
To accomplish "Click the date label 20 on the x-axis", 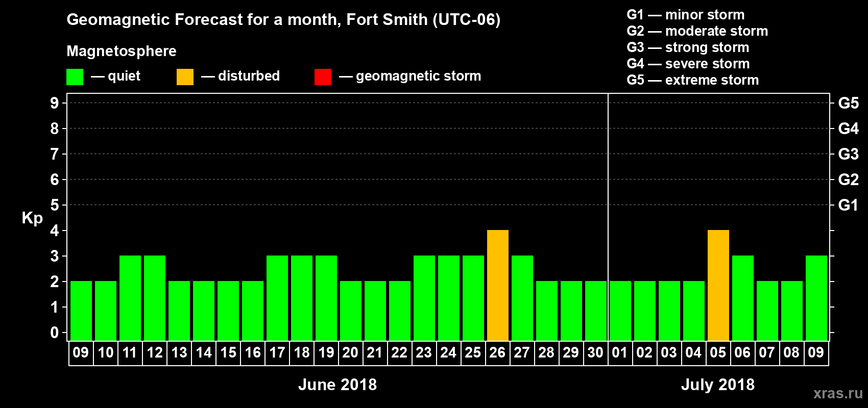I will 351,352.
